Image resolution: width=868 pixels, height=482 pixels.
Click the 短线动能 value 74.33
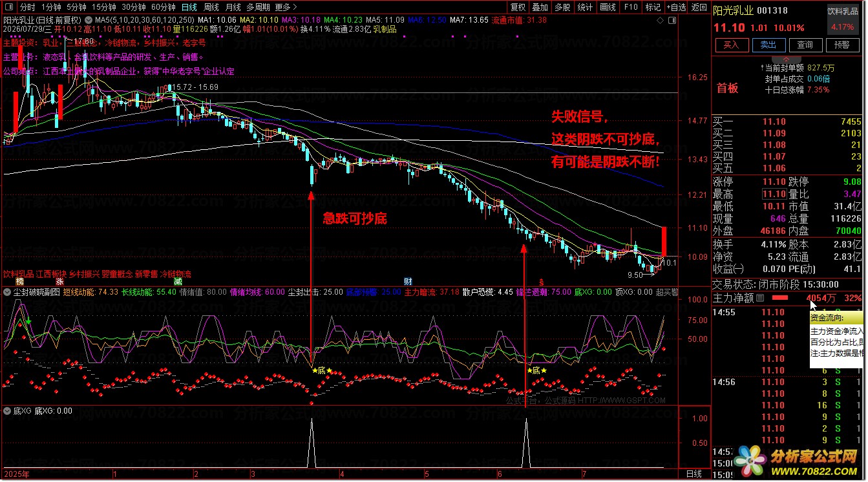[108, 292]
